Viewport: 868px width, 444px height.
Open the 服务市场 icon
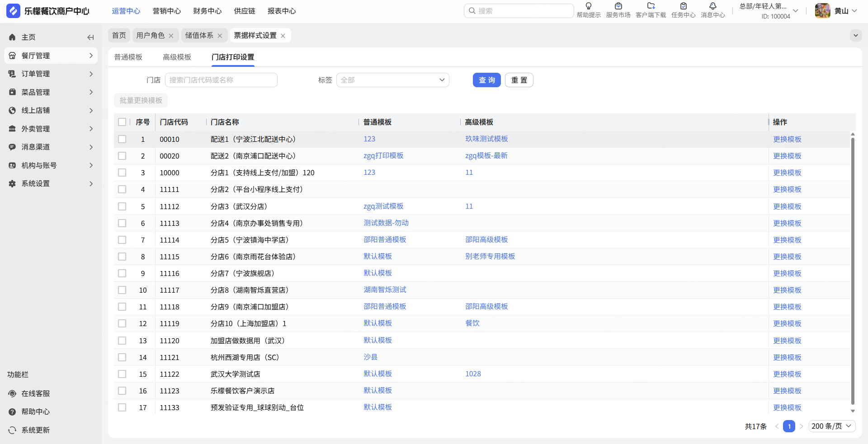click(618, 6)
